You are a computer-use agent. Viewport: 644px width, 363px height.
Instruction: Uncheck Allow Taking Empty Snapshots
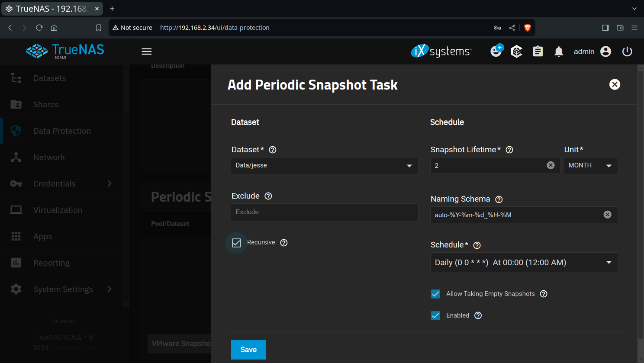click(436, 294)
